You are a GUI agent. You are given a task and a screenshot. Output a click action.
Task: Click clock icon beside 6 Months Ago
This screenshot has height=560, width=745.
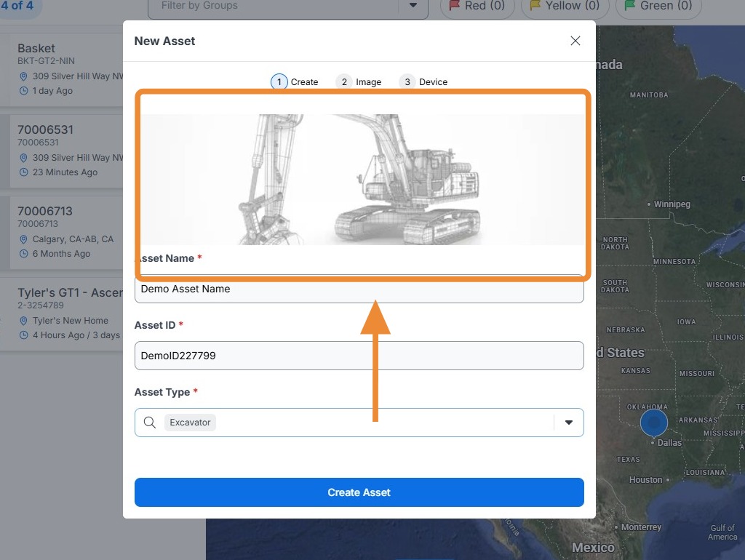23,254
